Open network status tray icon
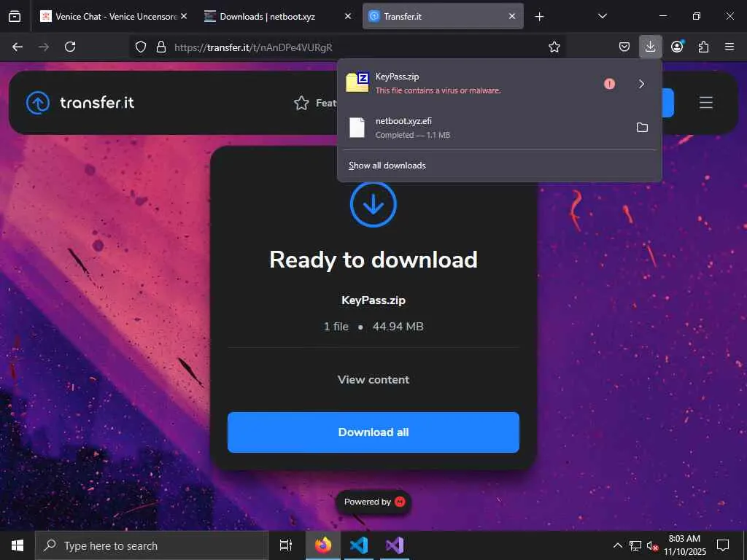 click(635, 545)
